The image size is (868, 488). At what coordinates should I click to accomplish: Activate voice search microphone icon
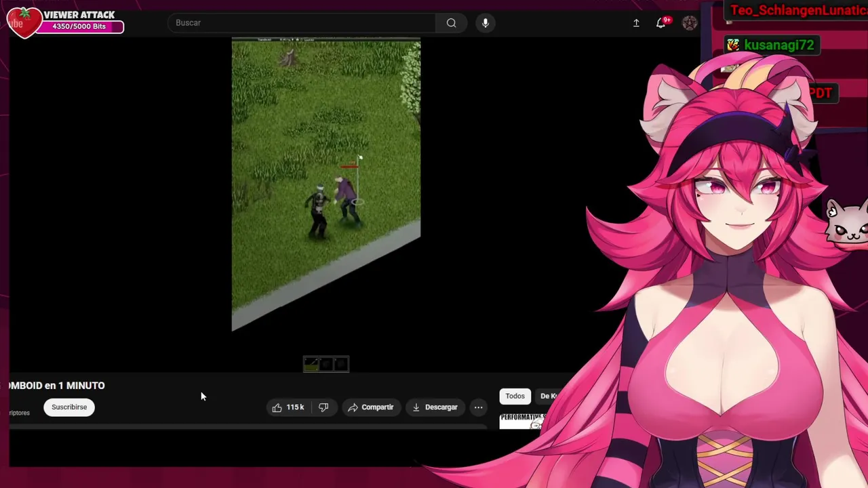pyautogui.click(x=486, y=23)
